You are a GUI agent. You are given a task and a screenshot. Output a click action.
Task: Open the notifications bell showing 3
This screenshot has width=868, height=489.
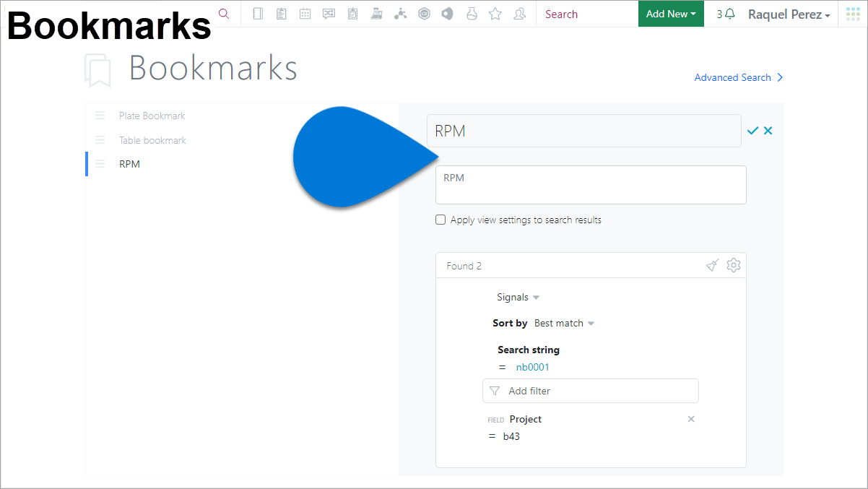tap(726, 14)
